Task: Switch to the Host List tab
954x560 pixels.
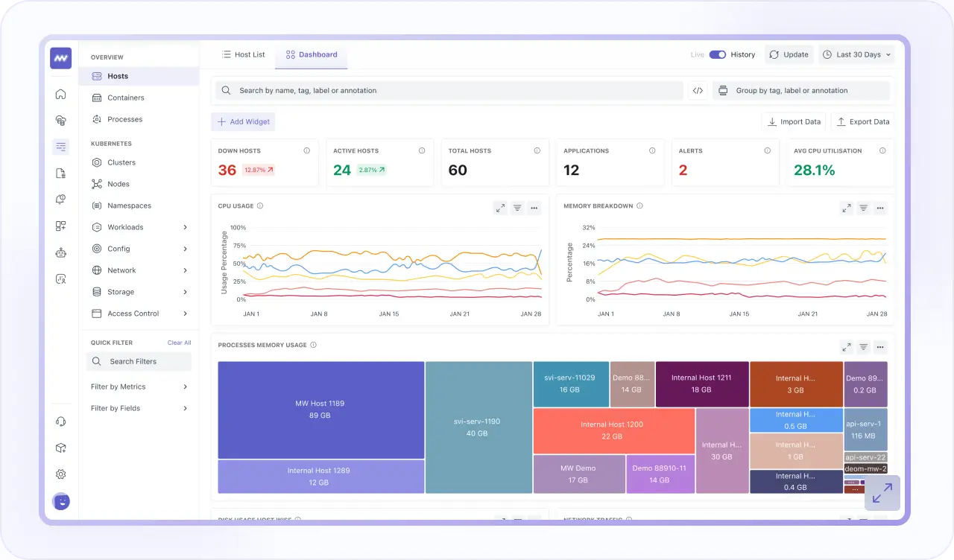Action: click(243, 54)
